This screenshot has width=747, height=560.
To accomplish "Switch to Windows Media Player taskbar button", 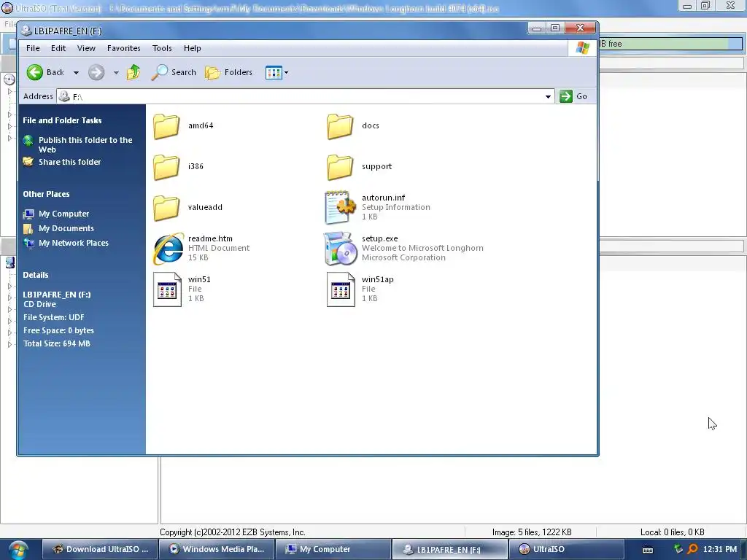I will click(217, 550).
